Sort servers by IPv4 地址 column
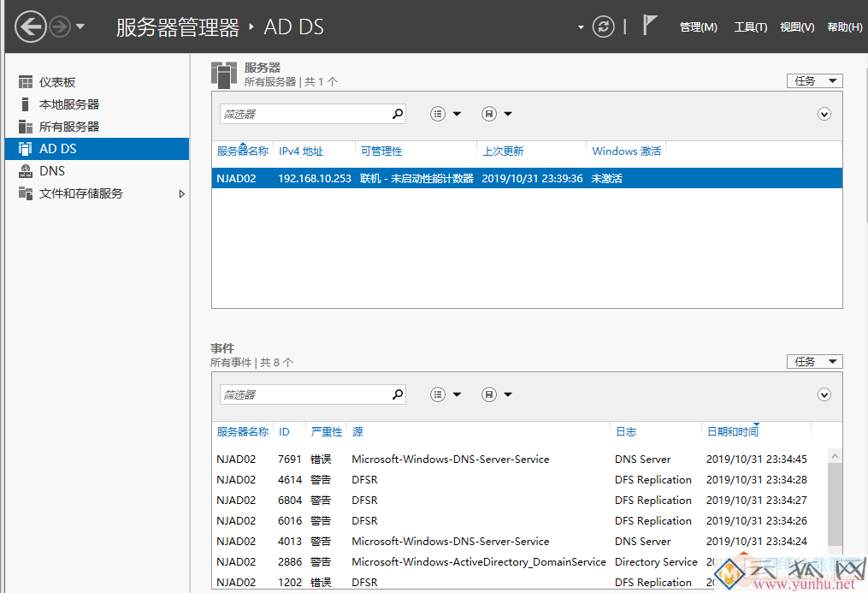Screen dimensions: 868x593 click(x=301, y=151)
